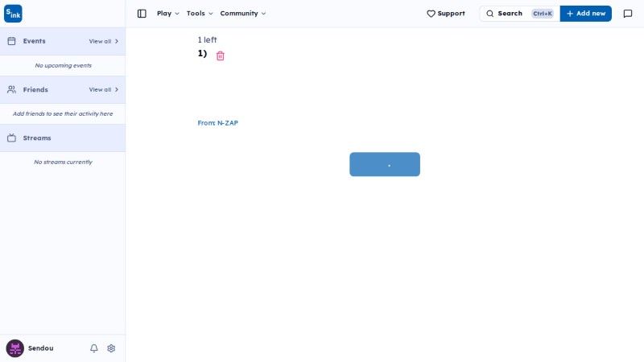Click 'No streams currently' text
The height and width of the screenshot is (362, 644).
pos(64,162)
